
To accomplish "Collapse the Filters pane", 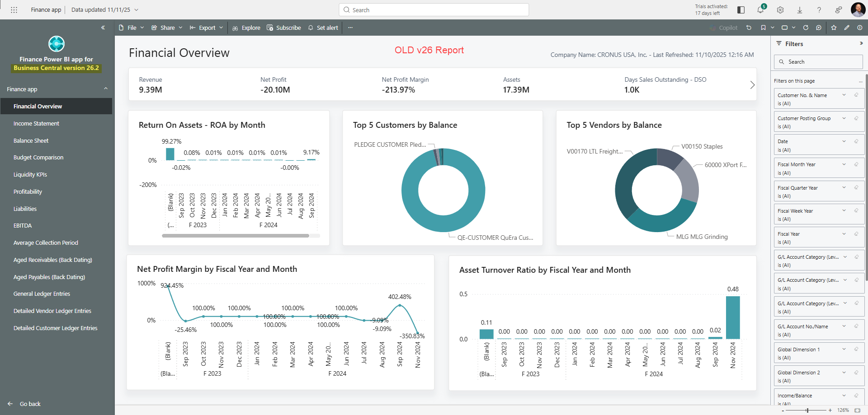I will tap(861, 43).
